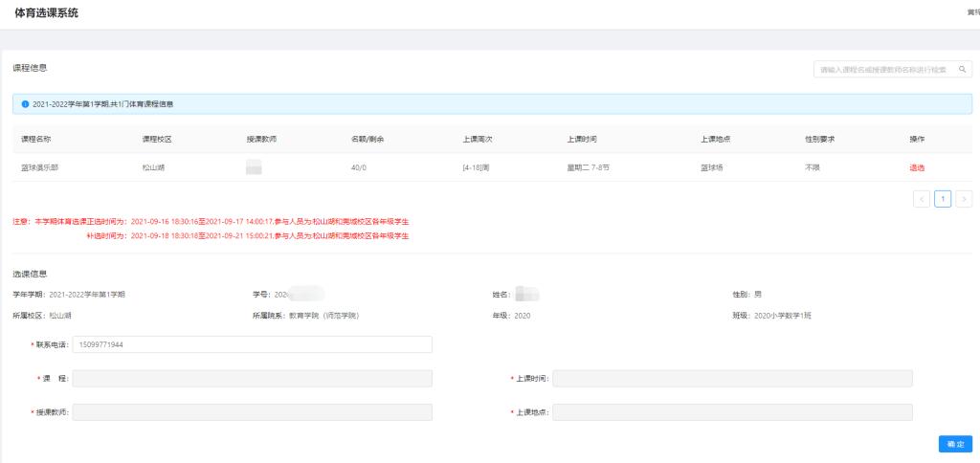Click the 上课地点 input field in form
Image resolution: width=980 pixels, height=463 pixels.
click(x=732, y=412)
